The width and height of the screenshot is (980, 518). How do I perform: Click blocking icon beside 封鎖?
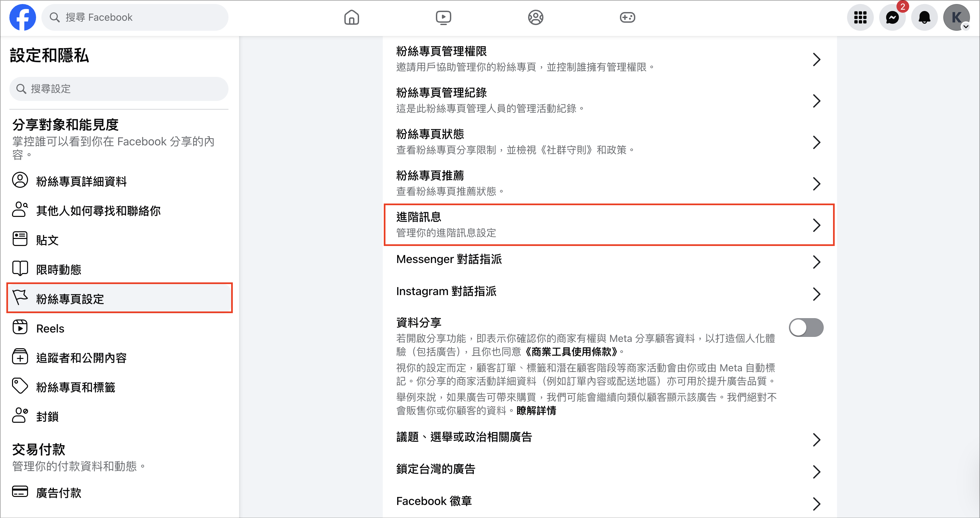(20, 415)
